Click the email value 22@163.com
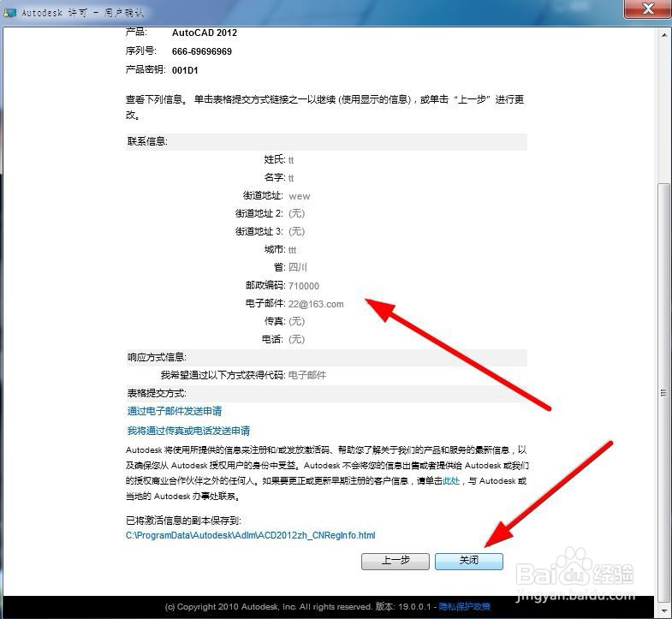This screenshot has height=619, width=672. click(316, 304)
